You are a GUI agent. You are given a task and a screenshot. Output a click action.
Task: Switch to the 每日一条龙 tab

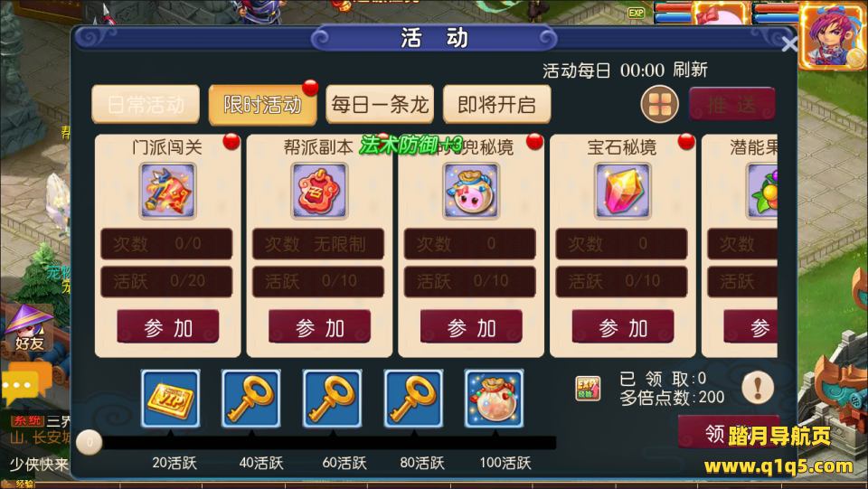click(380, 104)
